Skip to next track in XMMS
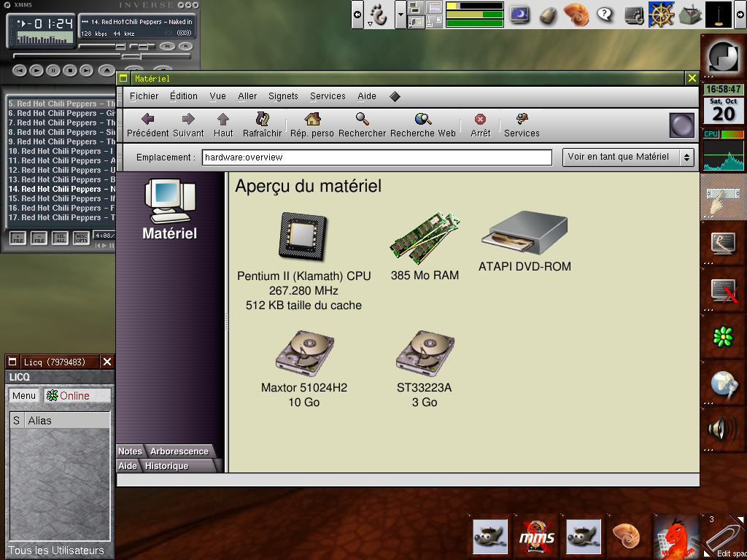The height and width of the screenshot is (560, 747). pyautogui.click(x=86, y=71)
